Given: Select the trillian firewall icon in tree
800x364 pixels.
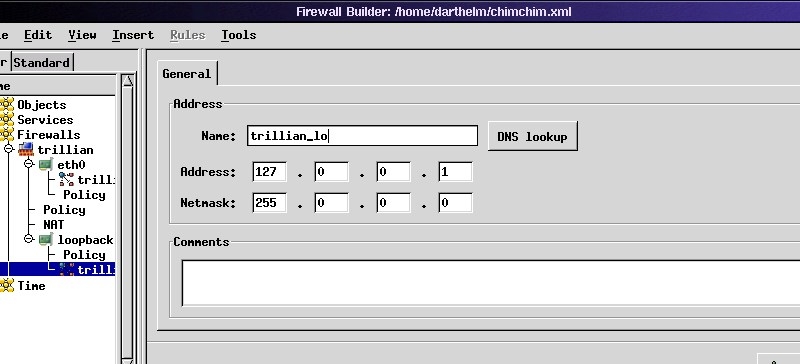Looking at the screenshot, I should [x=26, y=150].
